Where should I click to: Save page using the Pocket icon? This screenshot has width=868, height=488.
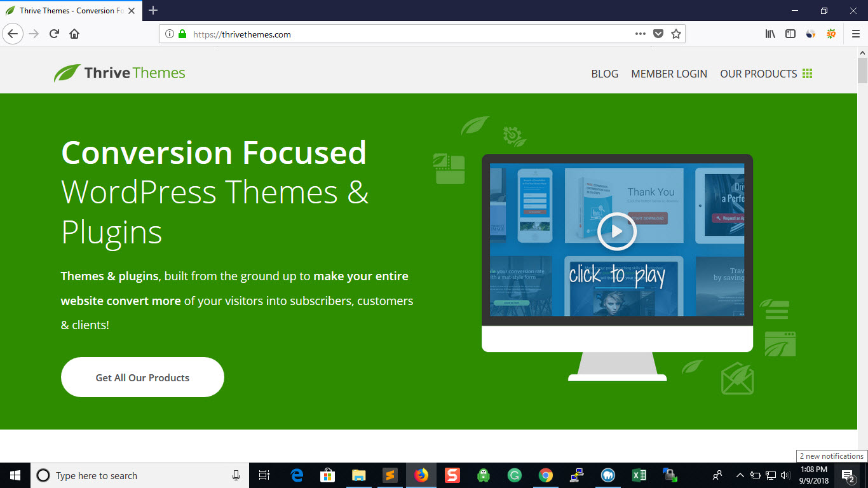click(658, 34)
